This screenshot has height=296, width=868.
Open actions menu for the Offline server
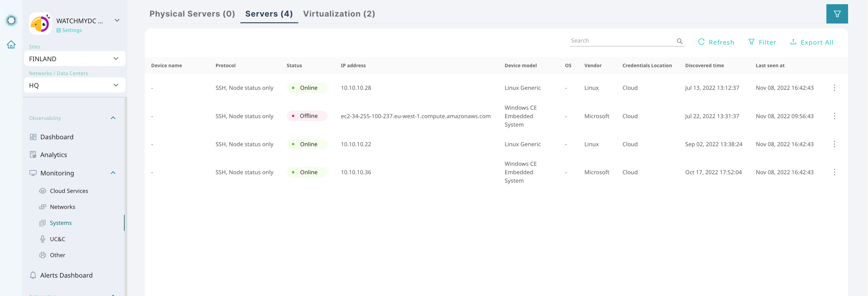pos(835,116)
